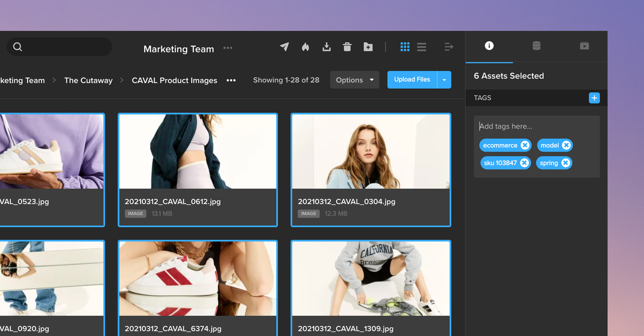Image resolution: width=644 pixels, height=336 pixels.
Task: Remove the spring tag
Action: (x=565, y=163)
